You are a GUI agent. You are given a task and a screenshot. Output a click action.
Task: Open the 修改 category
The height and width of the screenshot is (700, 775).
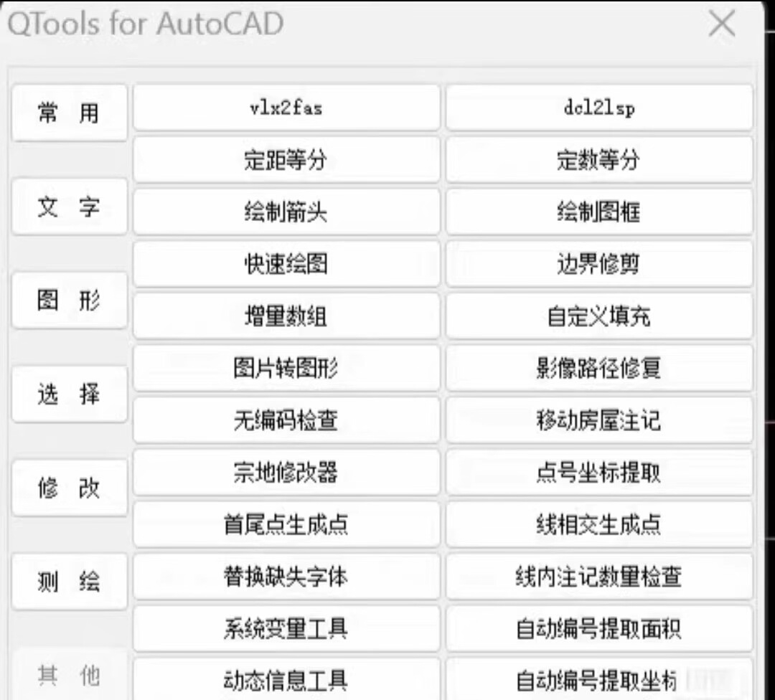pos(69,486)
